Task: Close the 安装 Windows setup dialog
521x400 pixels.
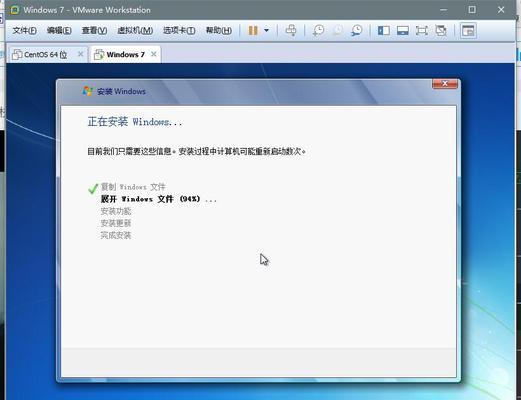Action: (x=445, y=84)
